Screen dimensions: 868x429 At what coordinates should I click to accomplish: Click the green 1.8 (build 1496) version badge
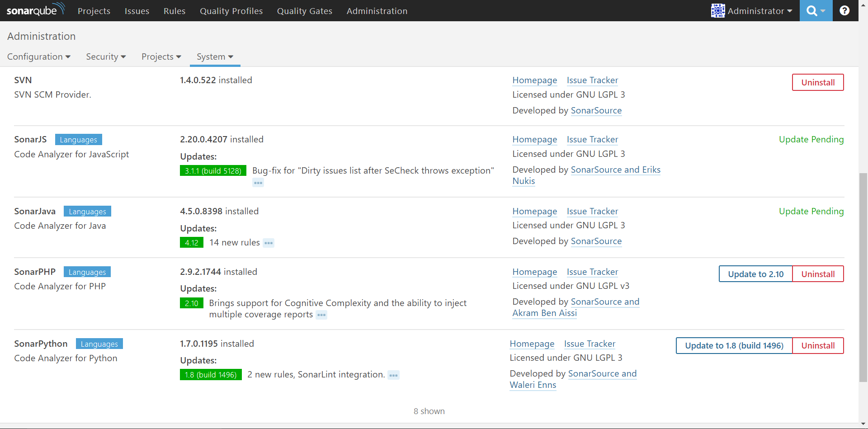(211, 374)
